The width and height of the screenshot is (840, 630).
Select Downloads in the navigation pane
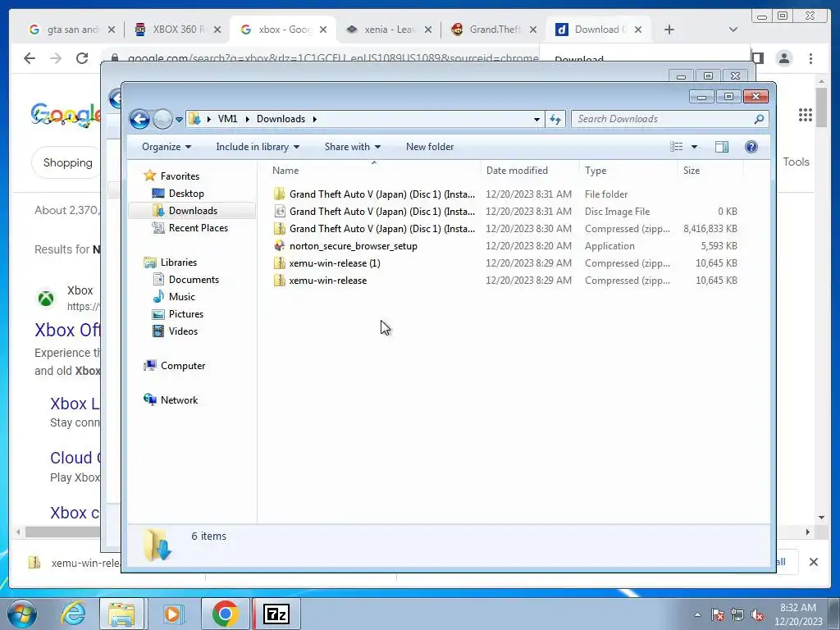point(192,211)
